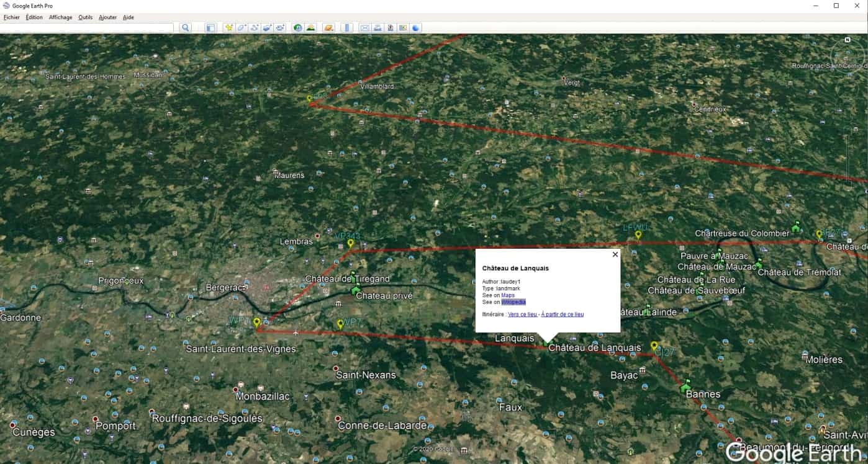Screen dimensions: 868x464
Task: Click the search magnifier button
Action: 185,28
